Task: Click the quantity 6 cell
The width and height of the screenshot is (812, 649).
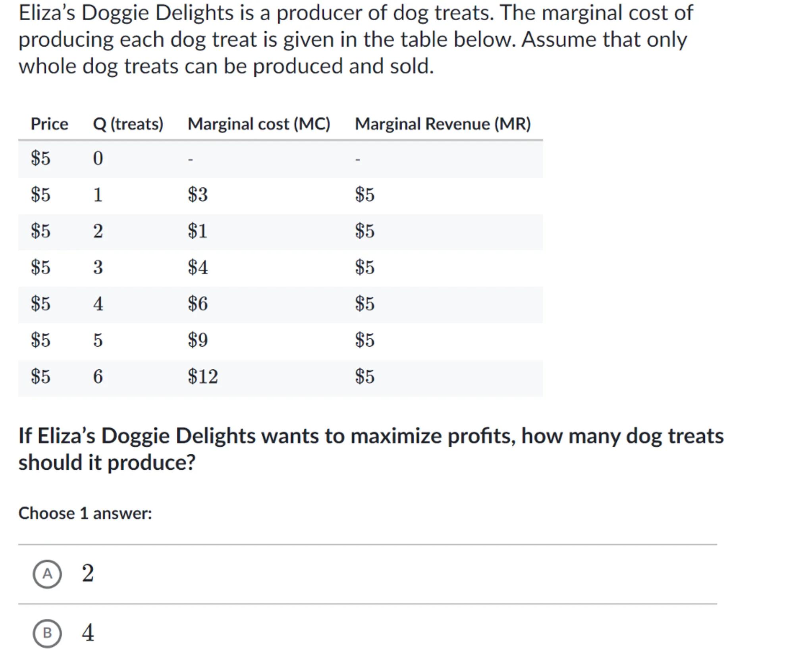Action: click(98, 376)
